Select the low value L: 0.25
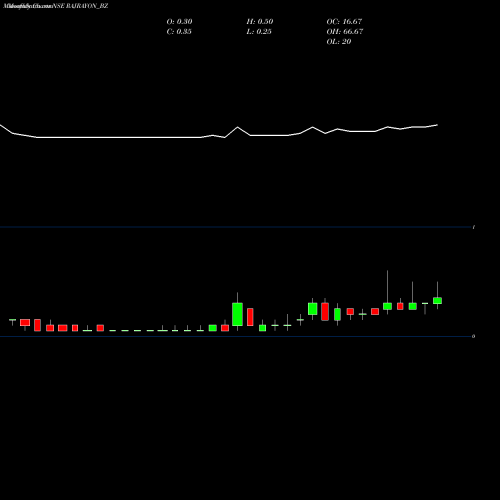Viewport: 500px width, 500px height. [x=259, y=32]
